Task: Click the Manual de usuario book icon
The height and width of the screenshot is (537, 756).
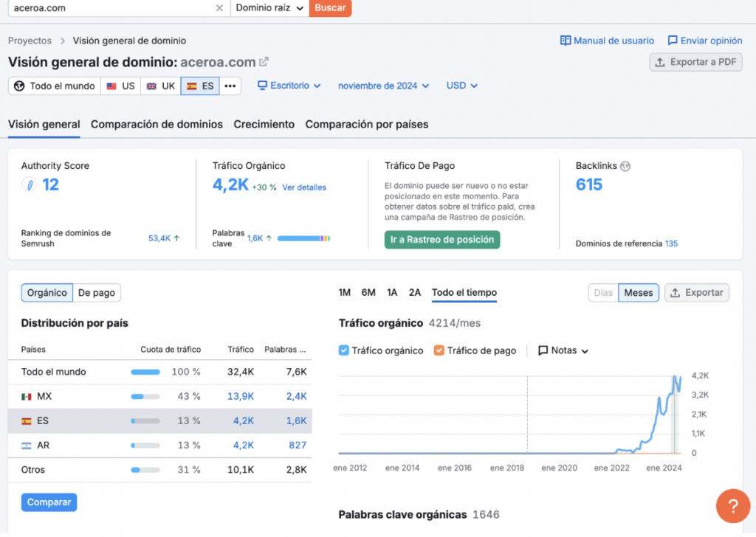Action: [566, 41]
